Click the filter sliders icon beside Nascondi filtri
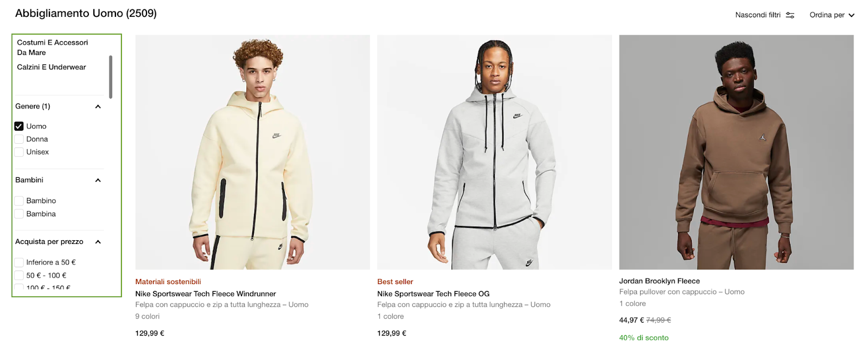Image resolution: width=868 pixels, height=360 pixels. point(790,15)
